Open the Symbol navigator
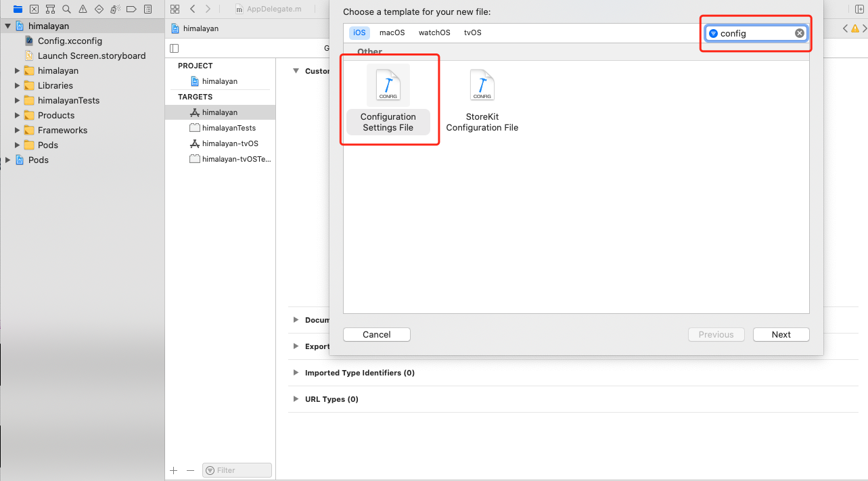The width and height of the screenshot is (868, 481). pyautogui.click(x=50, y=9)
